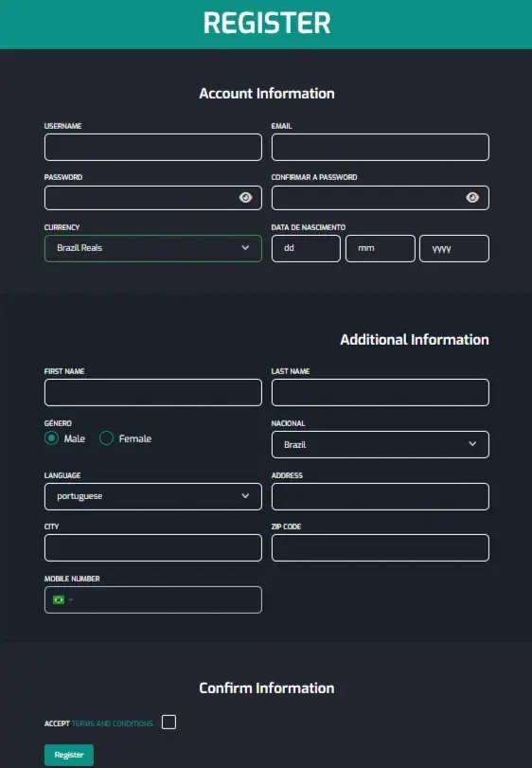Expand the Nacional dropdown showing Brazil
532x768 pixels.
coord(381,444)
